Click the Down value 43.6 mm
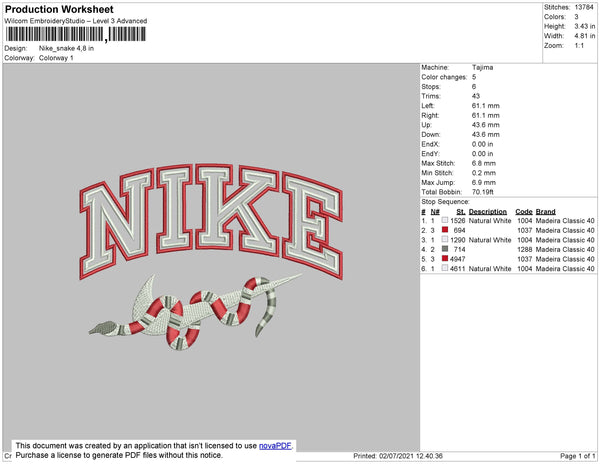Viewport: 600px width, 464px height. (486, 134)
